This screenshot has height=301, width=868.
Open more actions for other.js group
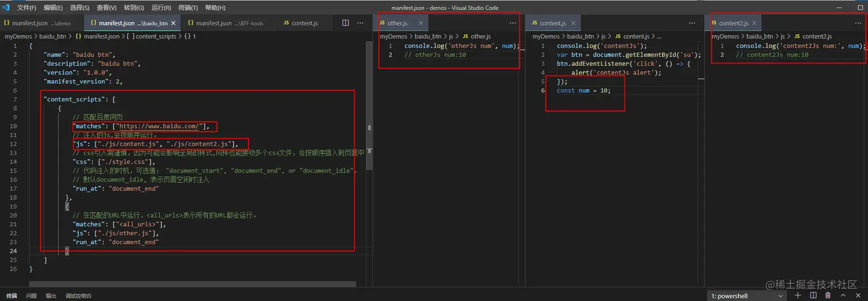[x=513, y=23]
